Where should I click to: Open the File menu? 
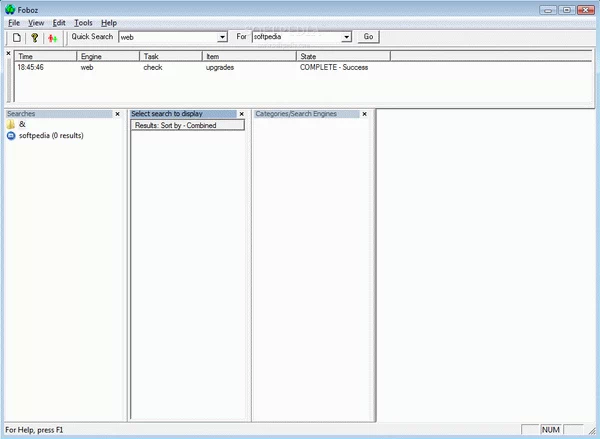click(14, 23)
